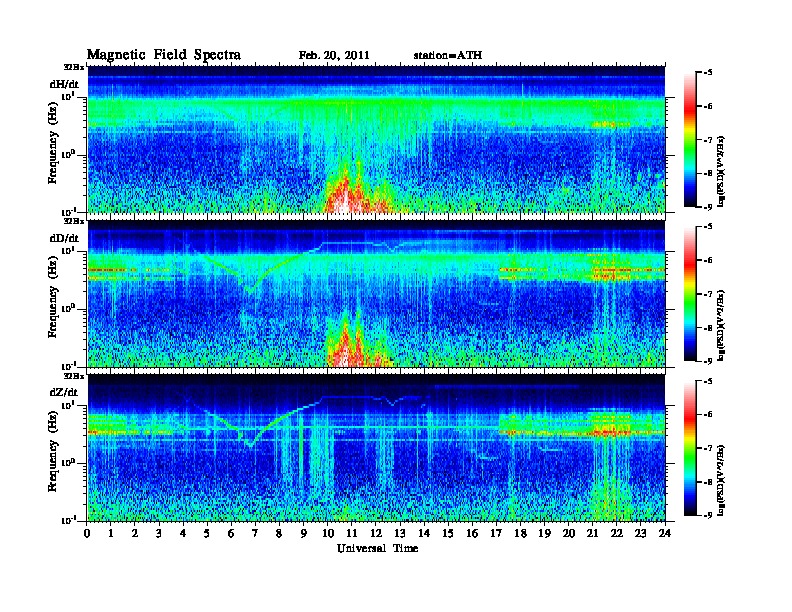This screenshot has height=612, width=792.
Task: Click the log(PSD) label beside dH/dt color bar
Action: coord(722,171)
